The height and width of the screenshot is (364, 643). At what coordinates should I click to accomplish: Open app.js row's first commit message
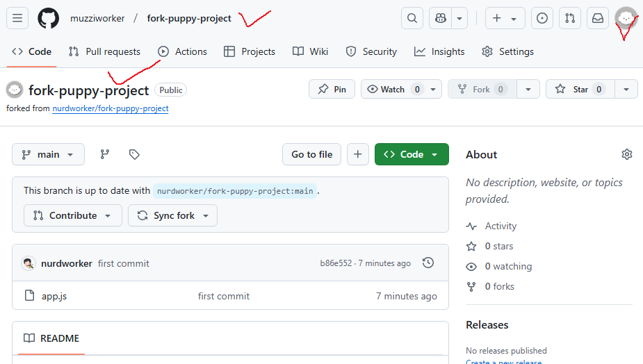click(x=224, y=296)
